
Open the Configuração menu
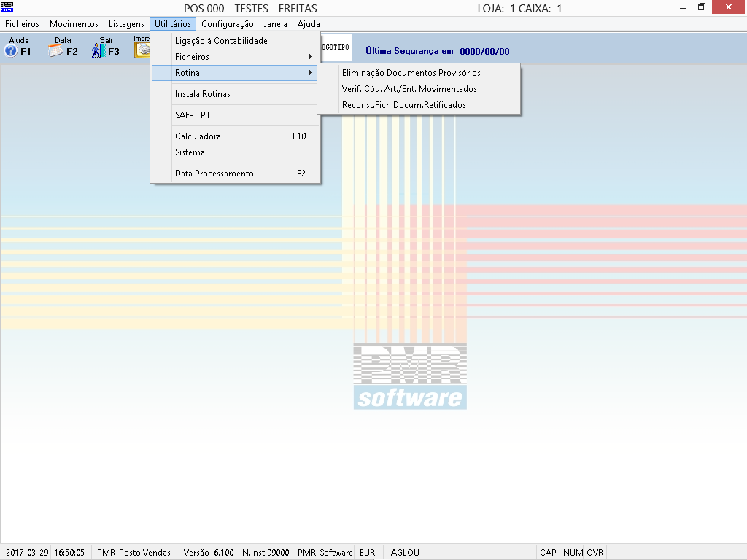pos(227,24)
